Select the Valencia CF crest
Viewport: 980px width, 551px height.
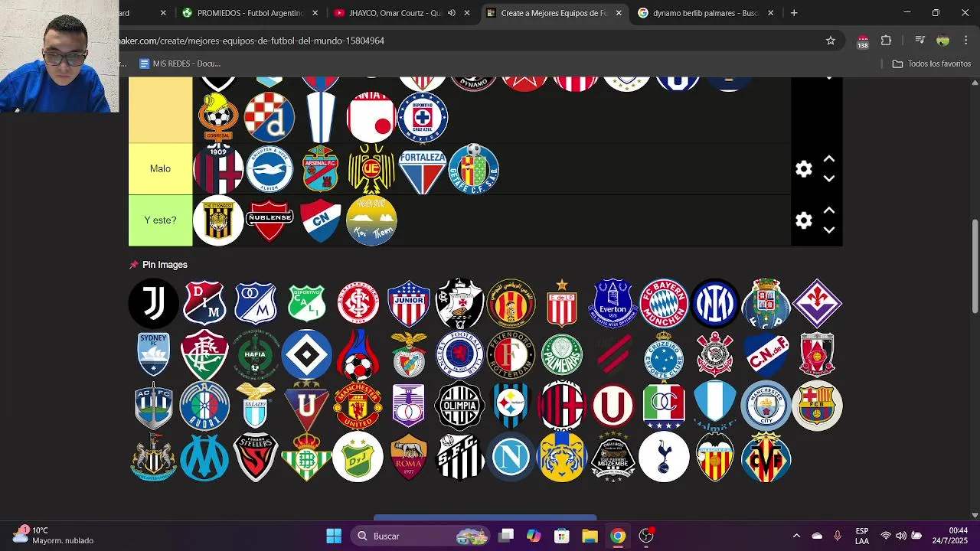point(715,457)
